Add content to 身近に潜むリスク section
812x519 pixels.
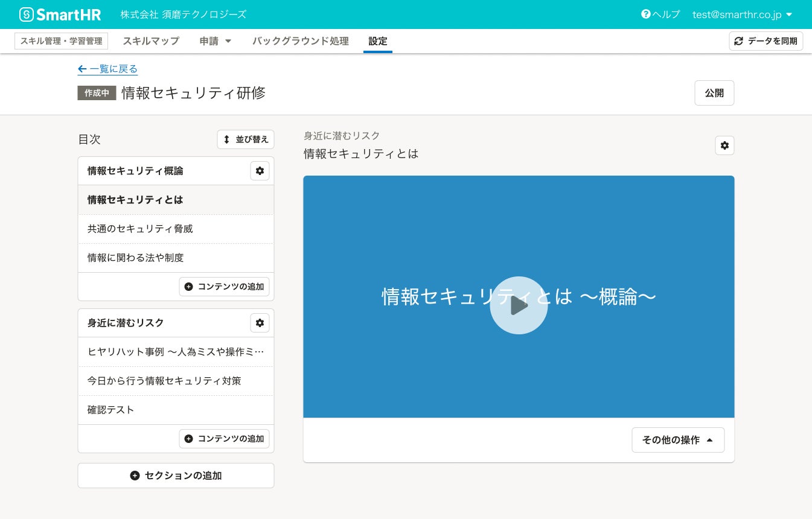(x=224, y=439)
